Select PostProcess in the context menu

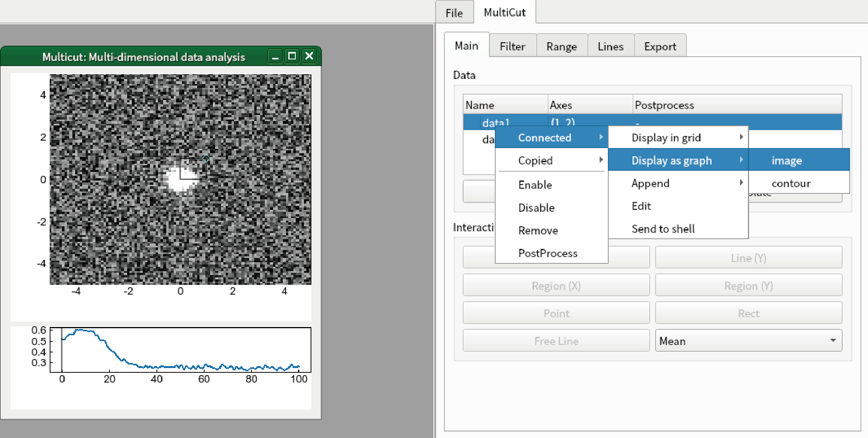(x=551, y=253)
